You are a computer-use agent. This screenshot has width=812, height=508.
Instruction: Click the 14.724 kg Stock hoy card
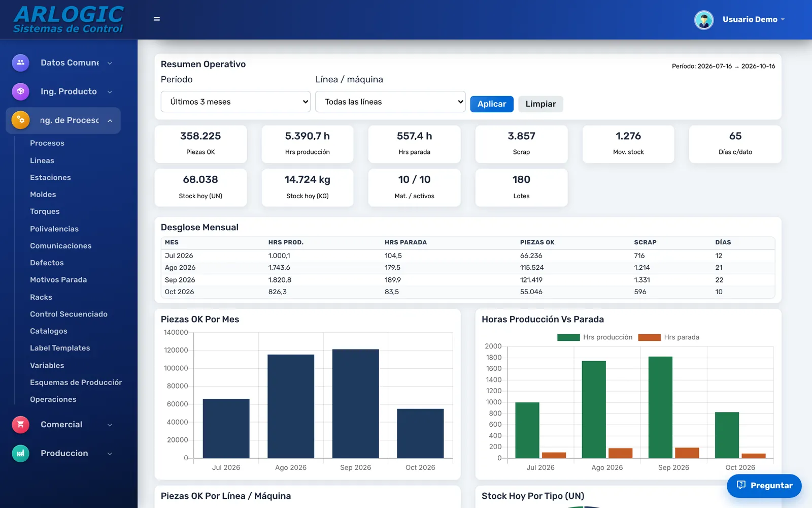(308, 187)
